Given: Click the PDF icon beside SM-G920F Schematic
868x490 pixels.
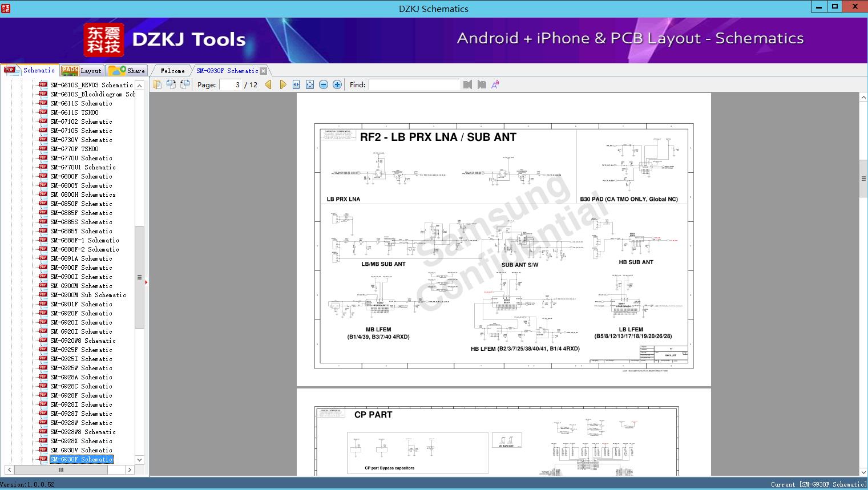Looking at the screenshot, I should [43, 313].
